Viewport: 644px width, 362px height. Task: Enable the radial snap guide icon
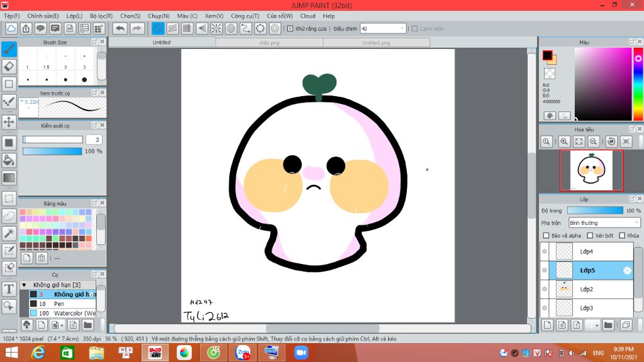(216, 28)
